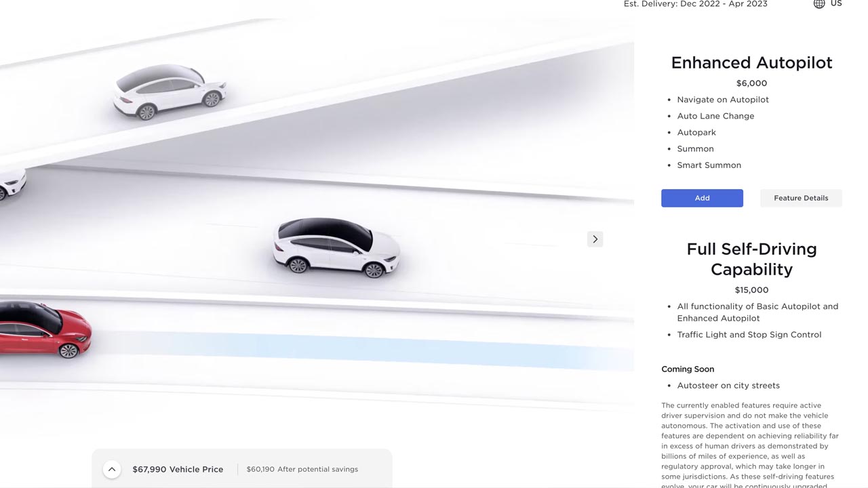Select the US region label
The image size is (868, 488).
(x=836, y=3)
